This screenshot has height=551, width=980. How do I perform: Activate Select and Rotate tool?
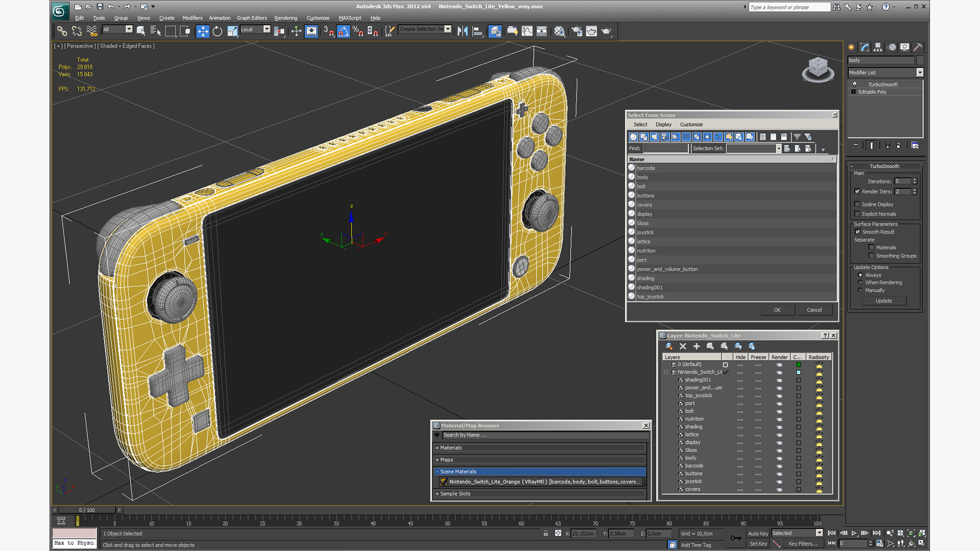[x=217, y=31]
